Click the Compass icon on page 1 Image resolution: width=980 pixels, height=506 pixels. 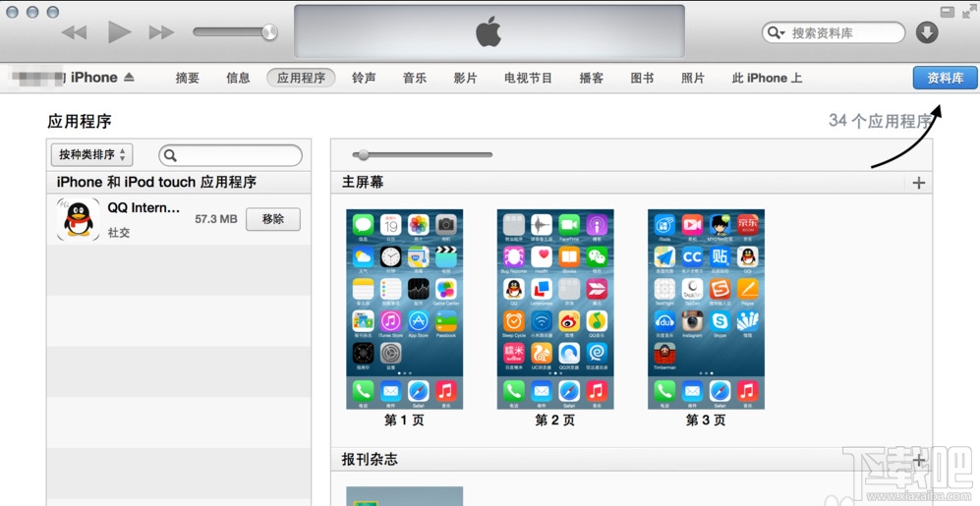tap(363, 353)
